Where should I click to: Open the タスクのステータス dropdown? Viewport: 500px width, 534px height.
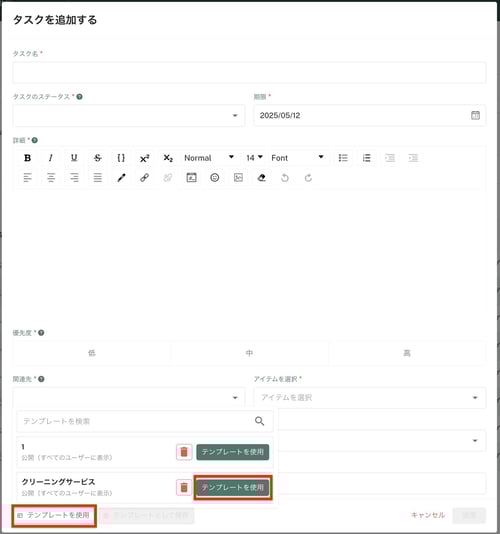pos(129,115)
